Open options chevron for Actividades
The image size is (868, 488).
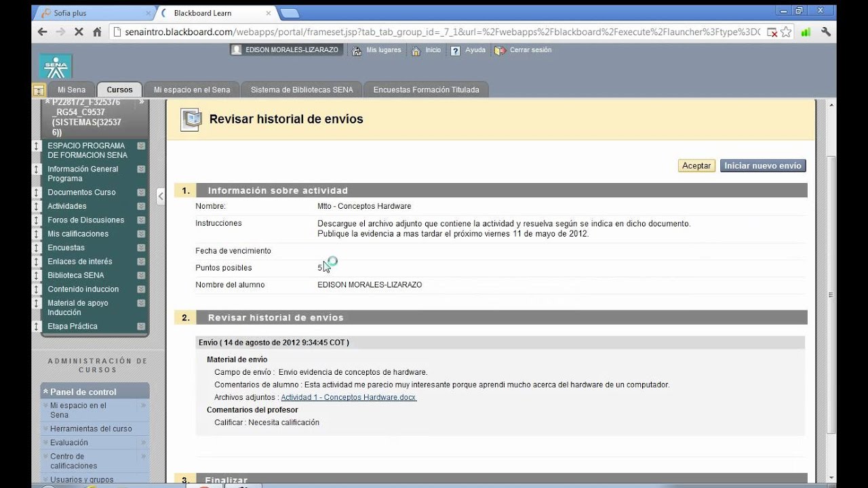tap(141, 206)
